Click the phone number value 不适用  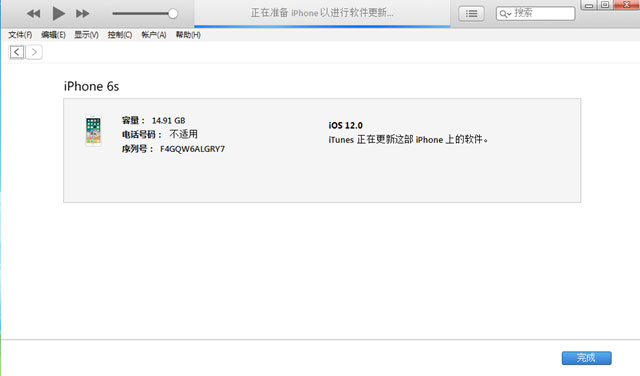click(184, 134)
